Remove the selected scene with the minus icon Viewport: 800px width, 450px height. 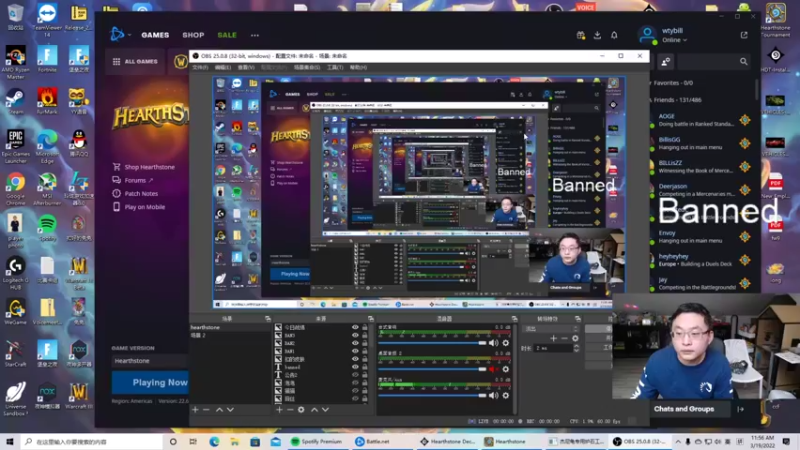click(206, 410)
